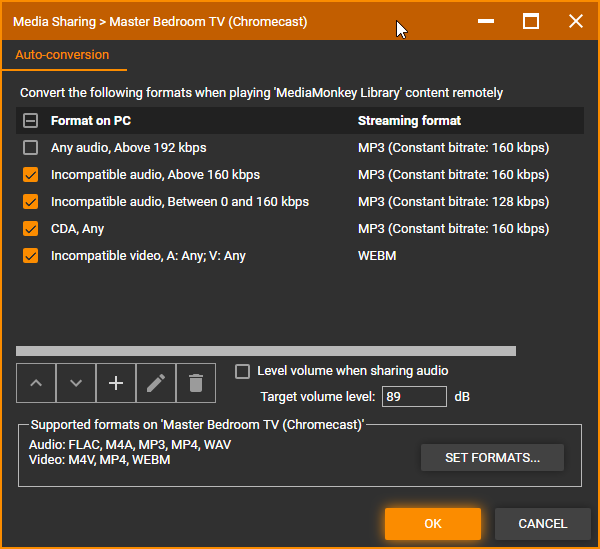600x549 pixels.
Task: Open the Set Formats dialog
Action: 492,458
